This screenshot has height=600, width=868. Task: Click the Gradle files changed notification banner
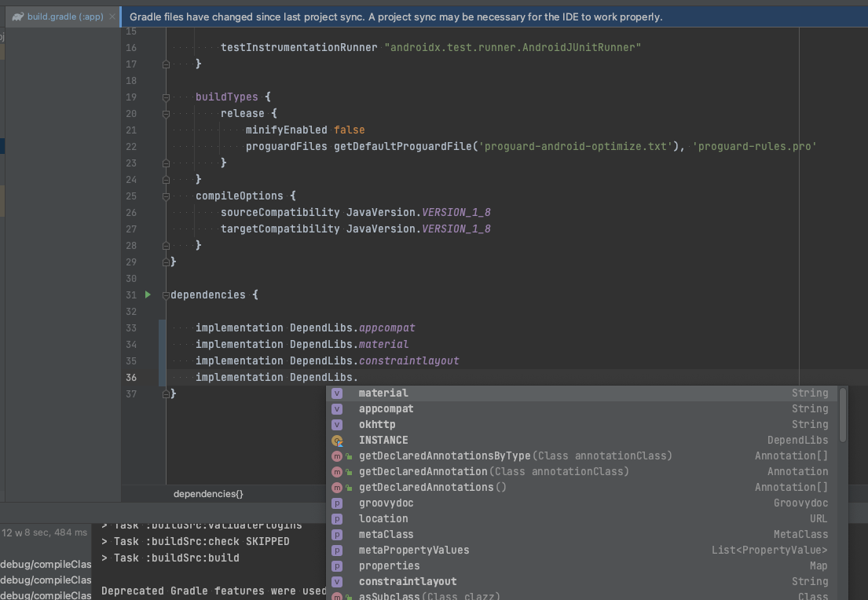396,16
